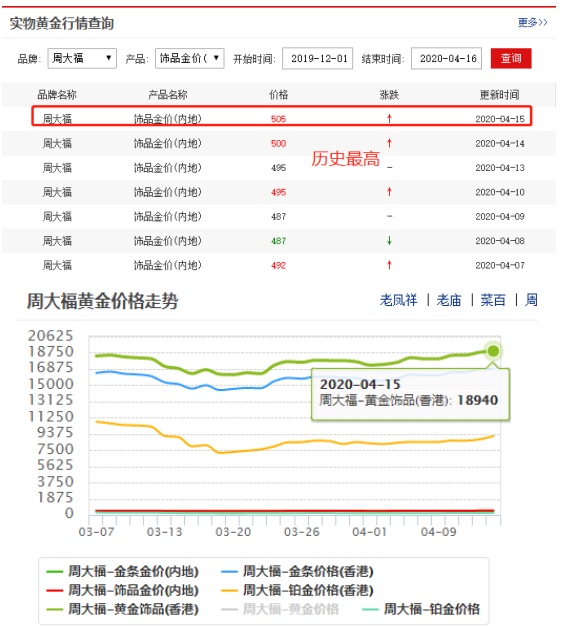Click the 产品名称 column header
Viewport: 562px width, 627px height.
coord(168,95)
